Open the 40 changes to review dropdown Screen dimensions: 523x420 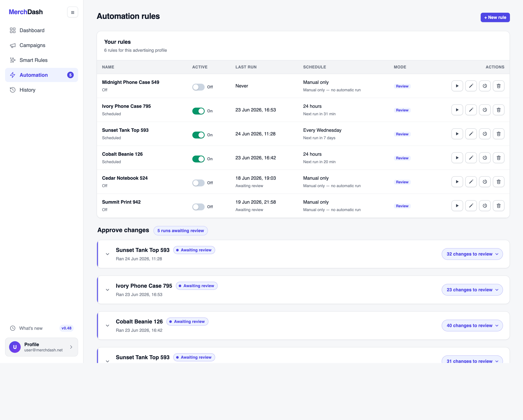(472, 325)
